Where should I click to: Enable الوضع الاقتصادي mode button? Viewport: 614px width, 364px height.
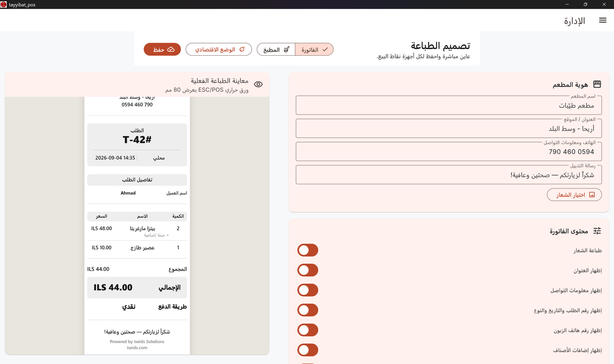219,49
